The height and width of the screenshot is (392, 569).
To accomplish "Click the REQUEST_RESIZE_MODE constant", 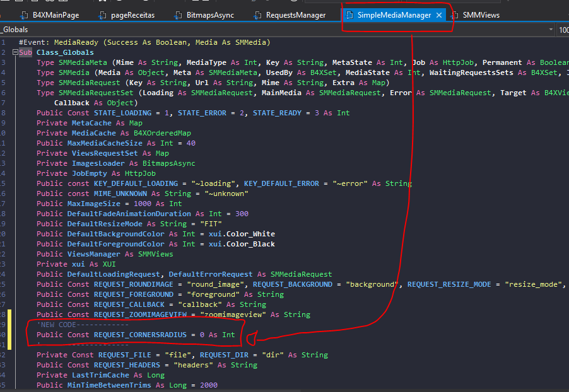I will 449,284.
